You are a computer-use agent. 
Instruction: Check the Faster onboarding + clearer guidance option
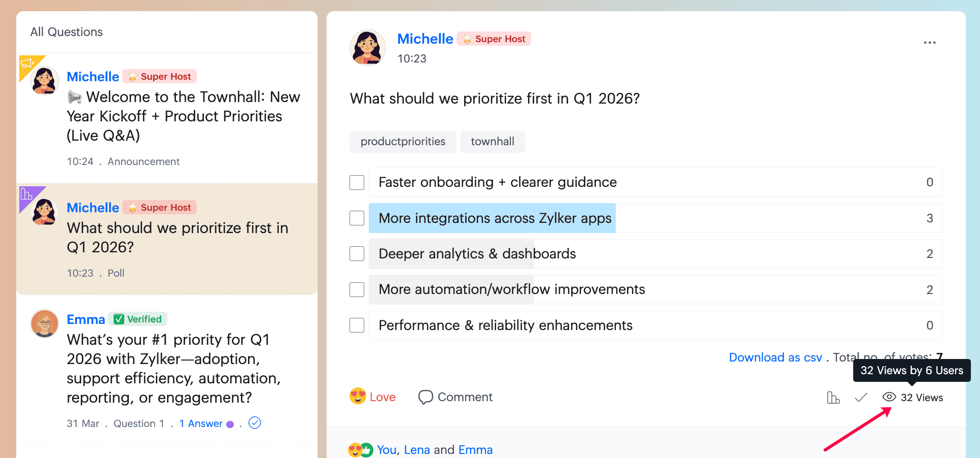point(357,182)
